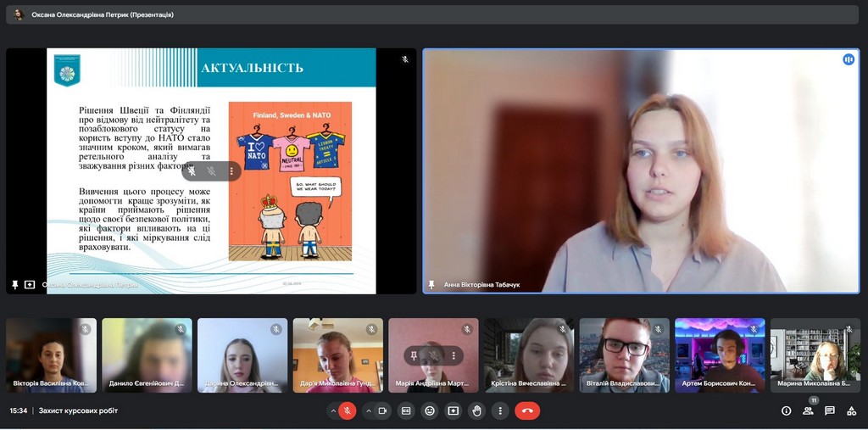Raise your hand in the meeting
Screen dimensions: 868x430
coord(476,410)
